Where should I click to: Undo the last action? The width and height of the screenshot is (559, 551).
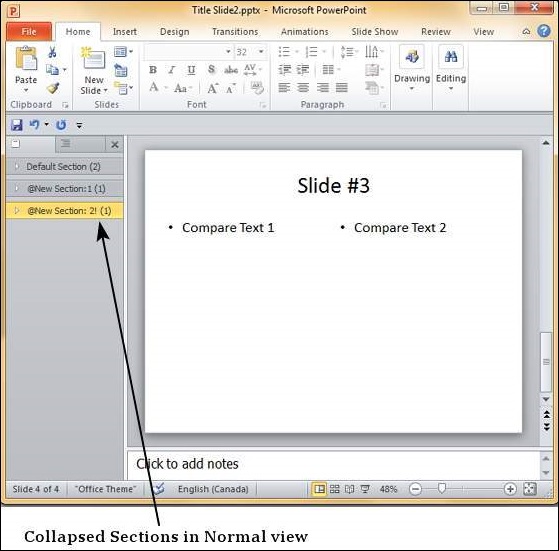(x=35, y=125)
